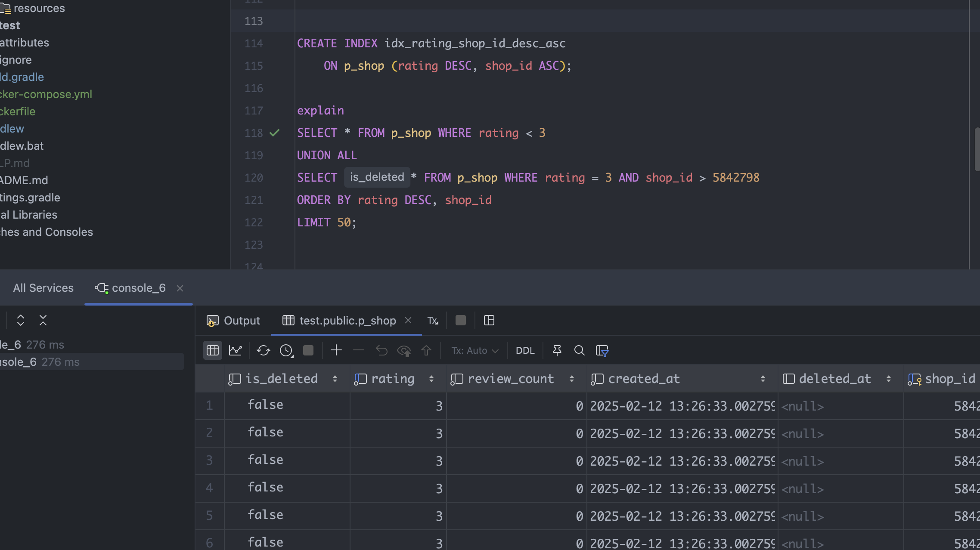Viewport: 980px width, 550px height.
Task: Close the console_6 tab
Action: [x=180, y=288]
